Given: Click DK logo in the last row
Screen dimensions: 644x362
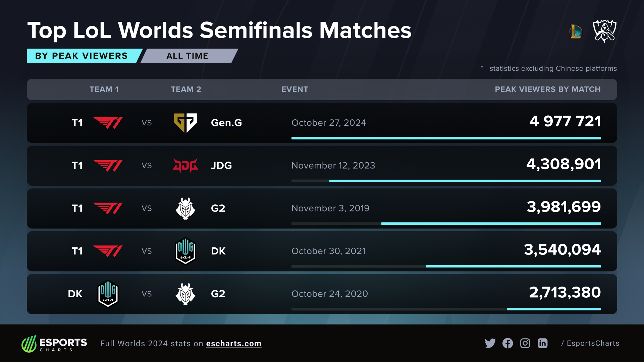Looking at the screenshot, I should point(108,294).
